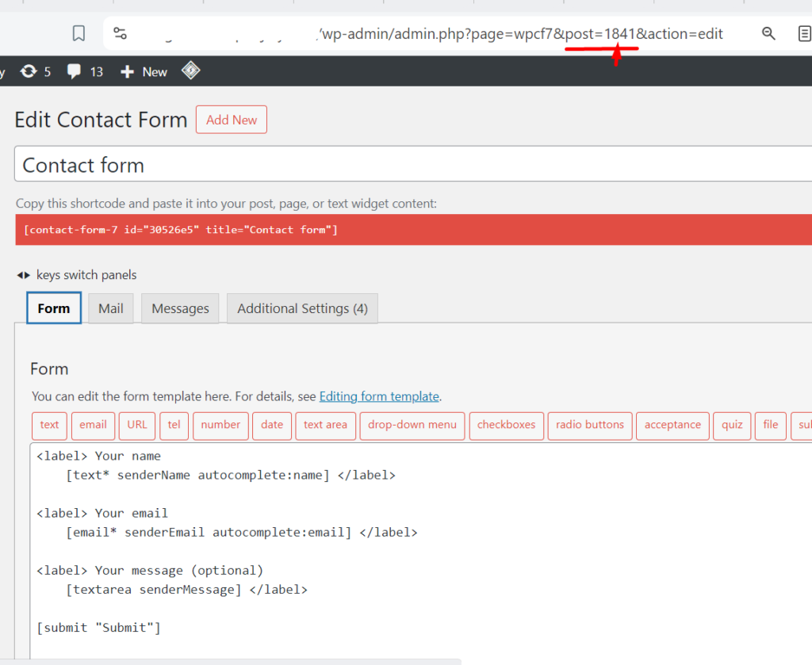Click the bookmark icon in the browser bar
Viewport: 812px width, 665px height.
[x=79, y=33]
